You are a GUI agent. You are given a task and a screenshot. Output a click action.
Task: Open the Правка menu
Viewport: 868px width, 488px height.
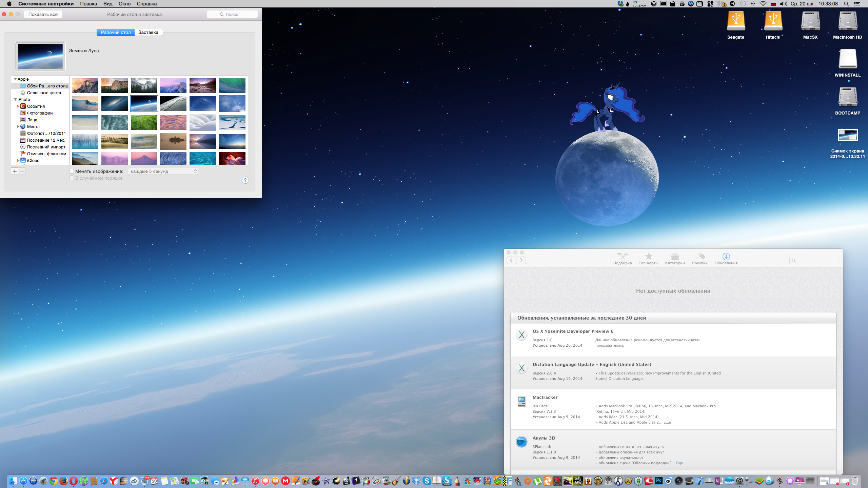(x=88, y=4)
